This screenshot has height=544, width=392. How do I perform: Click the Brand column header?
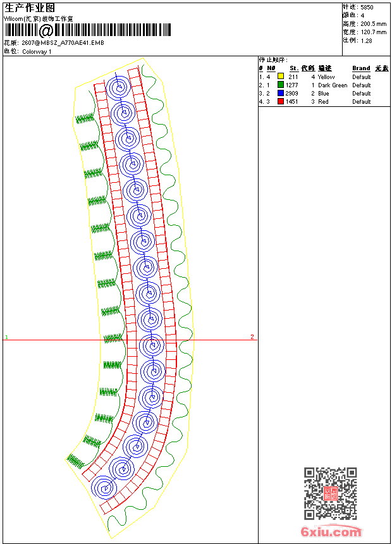coord(361,68)
